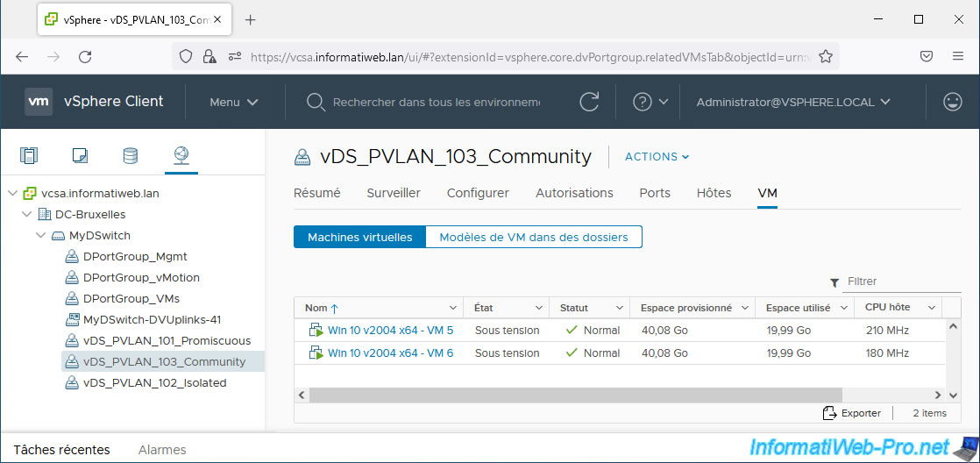980x463 pixels.
Task: Open the Administrator@VSPHERE.LOCAL user dropdown
Action: pyautogui.click(x=793, y=102)
